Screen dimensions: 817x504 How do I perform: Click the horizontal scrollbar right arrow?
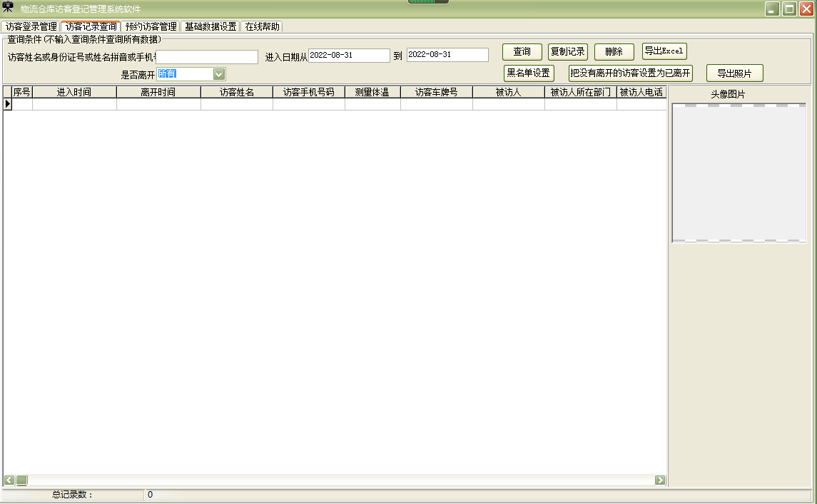[660, 480]
